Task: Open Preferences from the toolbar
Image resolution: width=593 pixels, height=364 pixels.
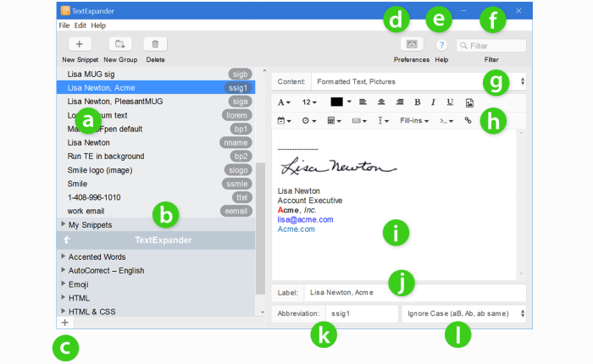Action: click(412, 45)
